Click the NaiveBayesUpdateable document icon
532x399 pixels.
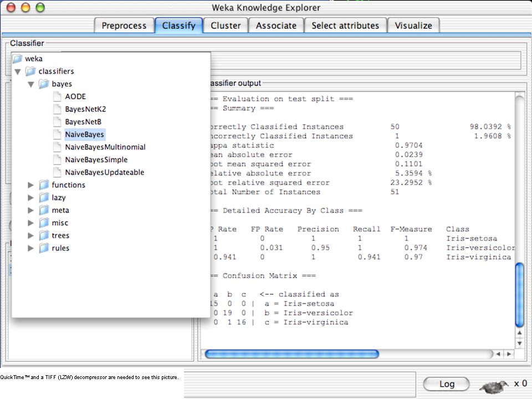[x=57, y=172]
